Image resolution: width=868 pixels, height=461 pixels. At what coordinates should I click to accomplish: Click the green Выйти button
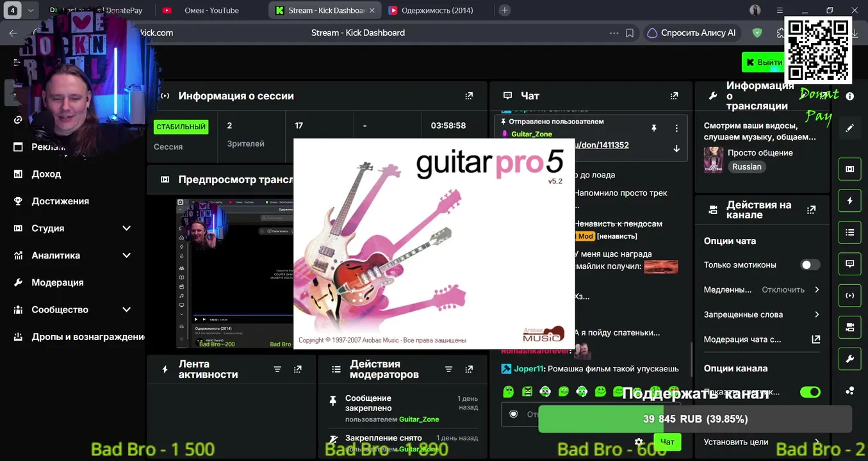click(x=763, y=62)
